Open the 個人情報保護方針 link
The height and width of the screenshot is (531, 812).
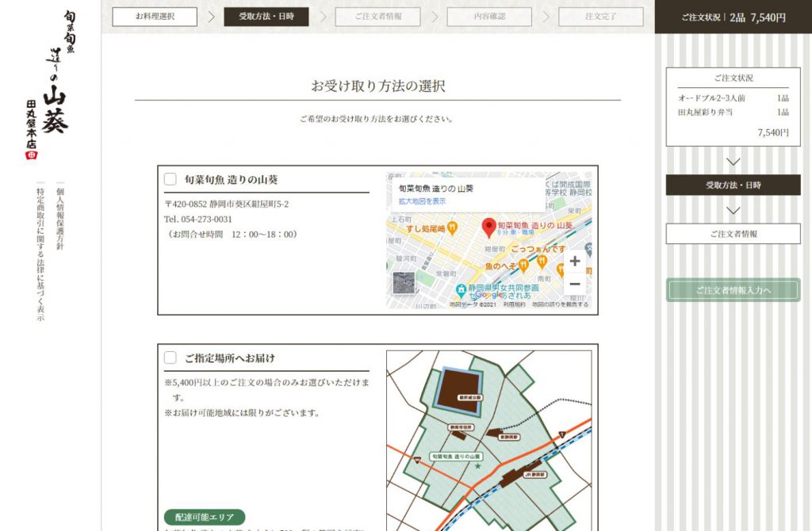(60, 219)
